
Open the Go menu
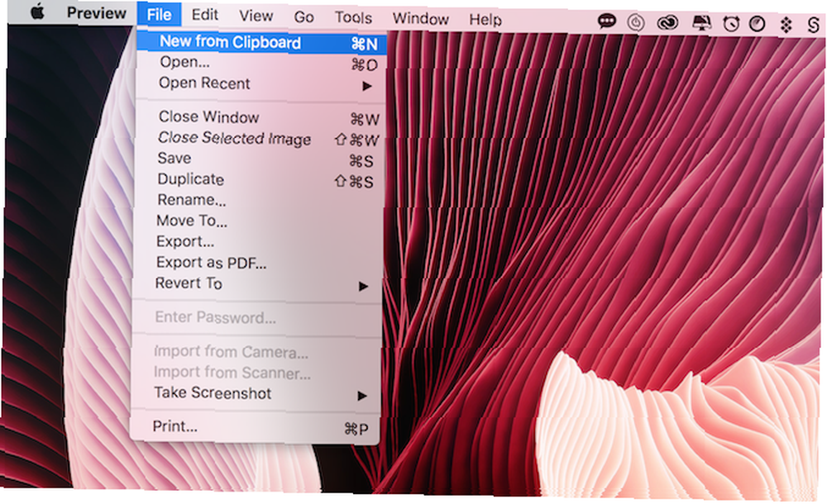coord(304,17)
